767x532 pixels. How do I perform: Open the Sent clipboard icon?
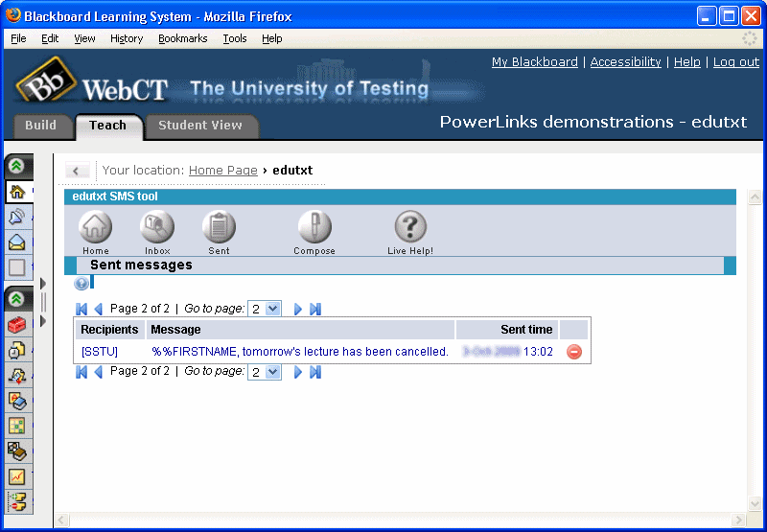pyautogui.click(x=219, y=226)
